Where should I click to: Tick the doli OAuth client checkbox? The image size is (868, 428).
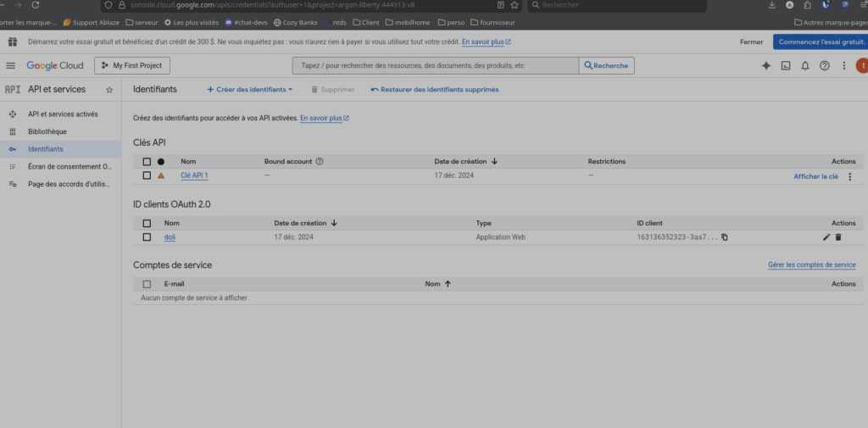tap(147, 237)
